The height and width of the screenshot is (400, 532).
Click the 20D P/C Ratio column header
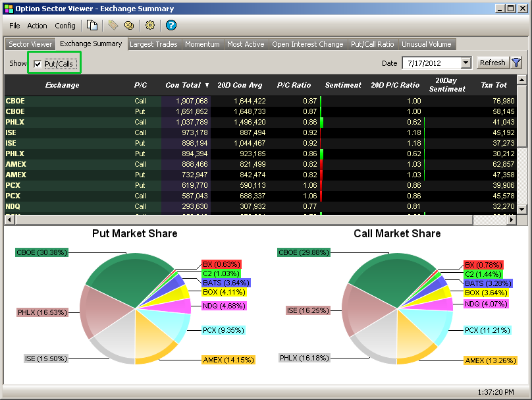click(x=395, y=85)
